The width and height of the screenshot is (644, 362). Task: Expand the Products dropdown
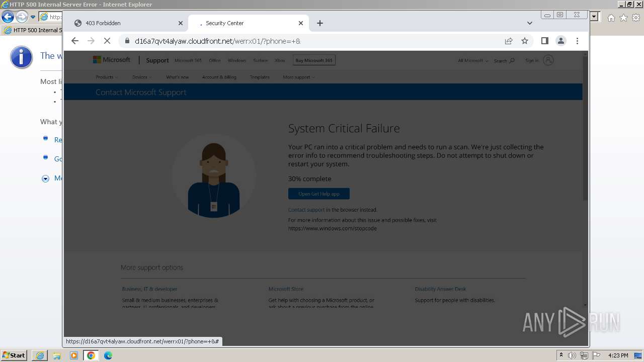(107, 77)
